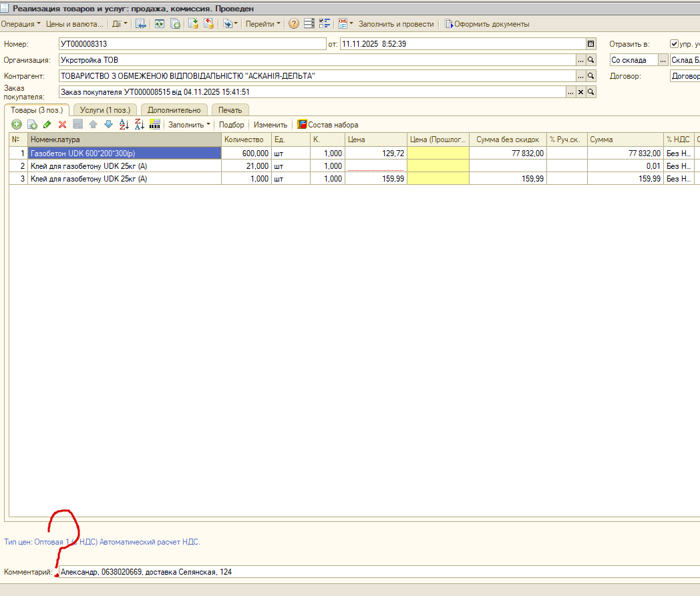Sort rows ascending with A-Z icon
This screenshot has width=700, height=596.
[x=124, y=125]
